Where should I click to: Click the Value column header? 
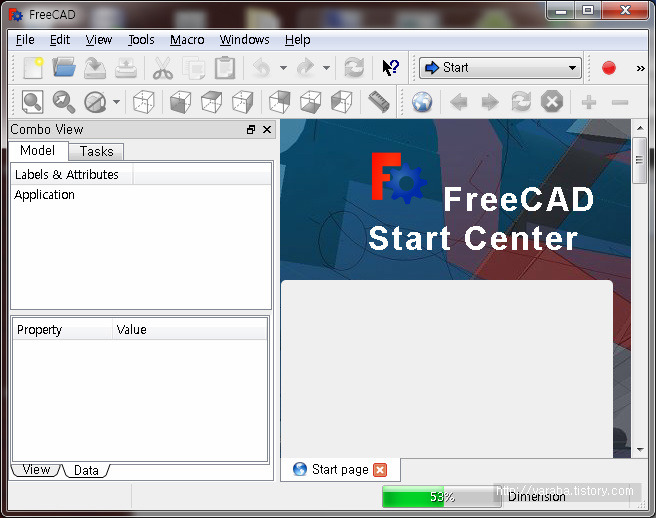tap(190, 330)
